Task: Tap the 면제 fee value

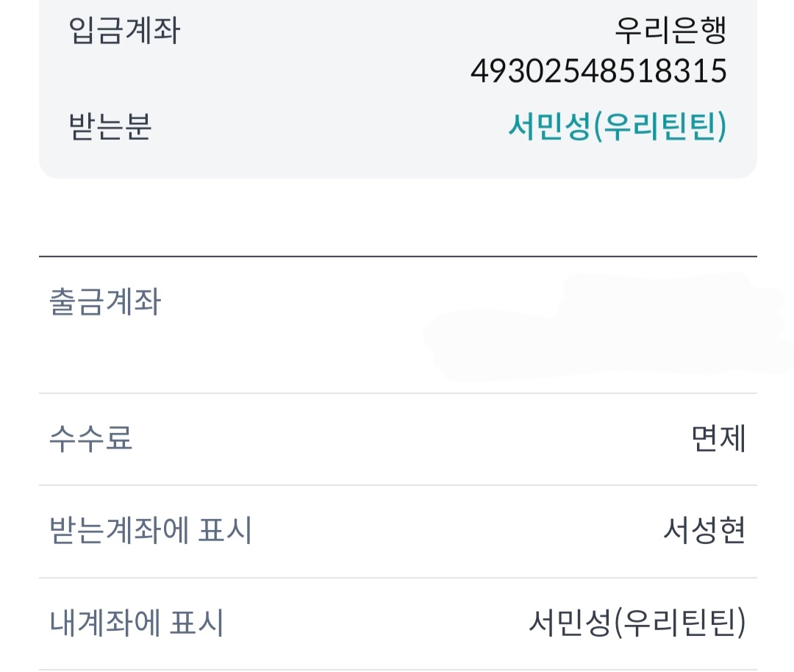Action: [x=718, y=439]
